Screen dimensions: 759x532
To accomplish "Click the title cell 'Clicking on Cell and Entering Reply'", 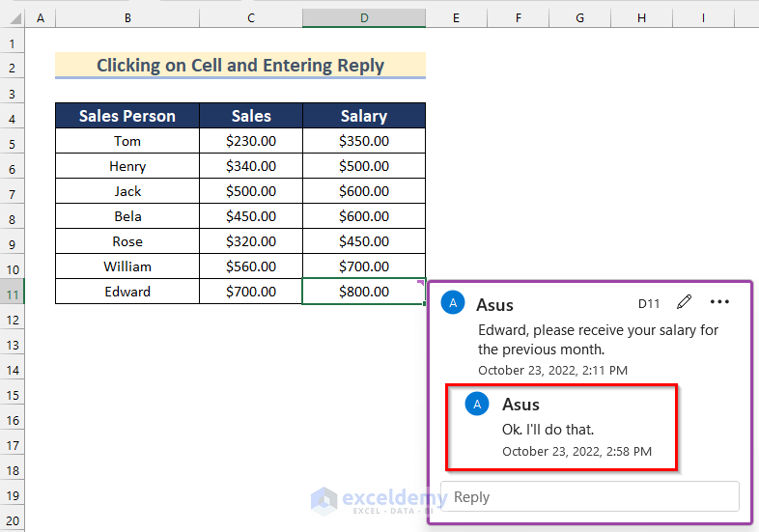I will point(240,66).
